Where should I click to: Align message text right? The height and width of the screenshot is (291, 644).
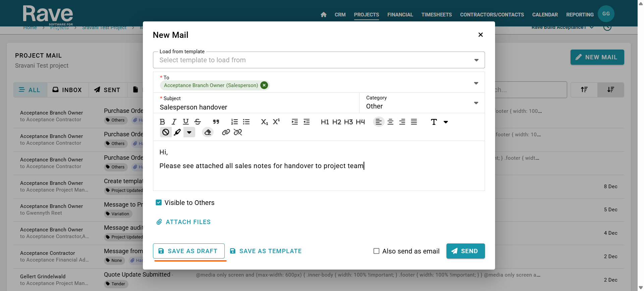click(x=402, y=122)
